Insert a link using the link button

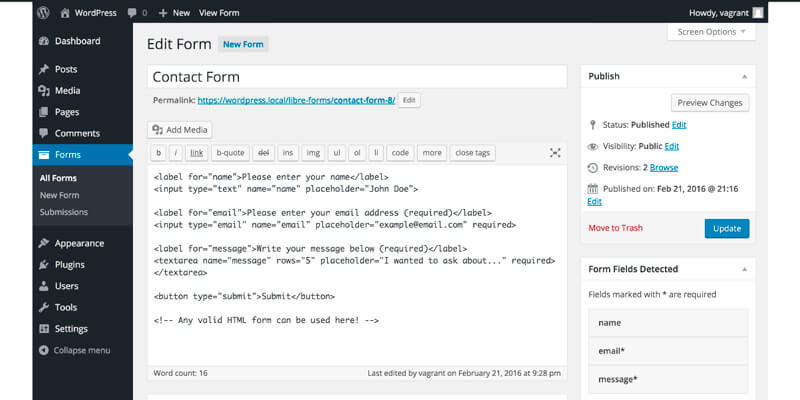click(197, 153)
